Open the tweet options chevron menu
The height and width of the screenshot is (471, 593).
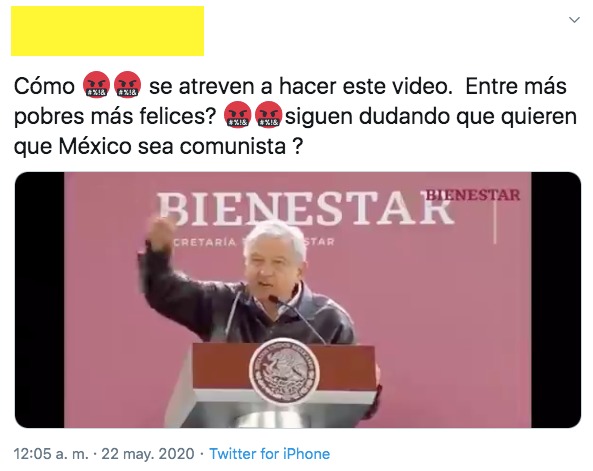pos(574,20)
